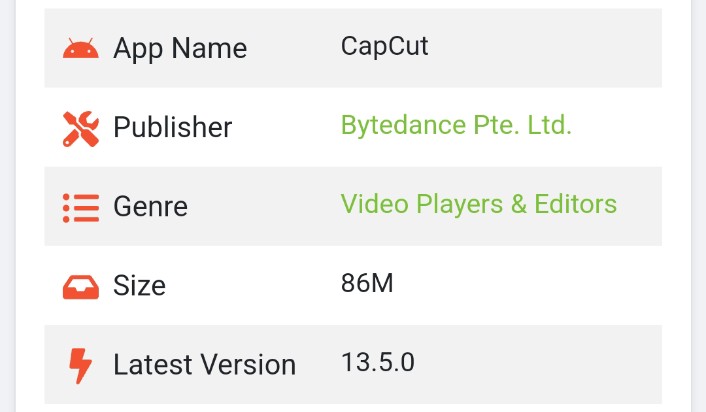706x412 pixels.
Task: Select the Latest Version label text
Action: coord(204,364)
